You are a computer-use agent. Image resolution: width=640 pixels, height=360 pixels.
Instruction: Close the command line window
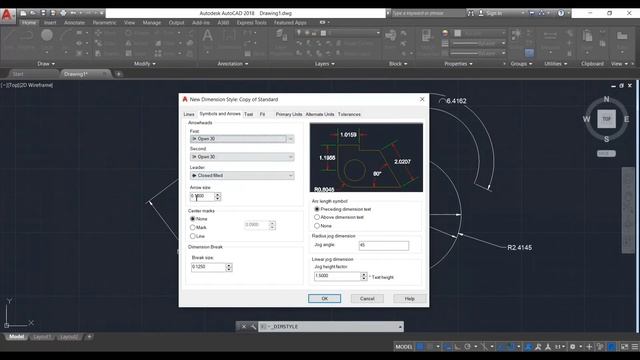tap(244, 327)
